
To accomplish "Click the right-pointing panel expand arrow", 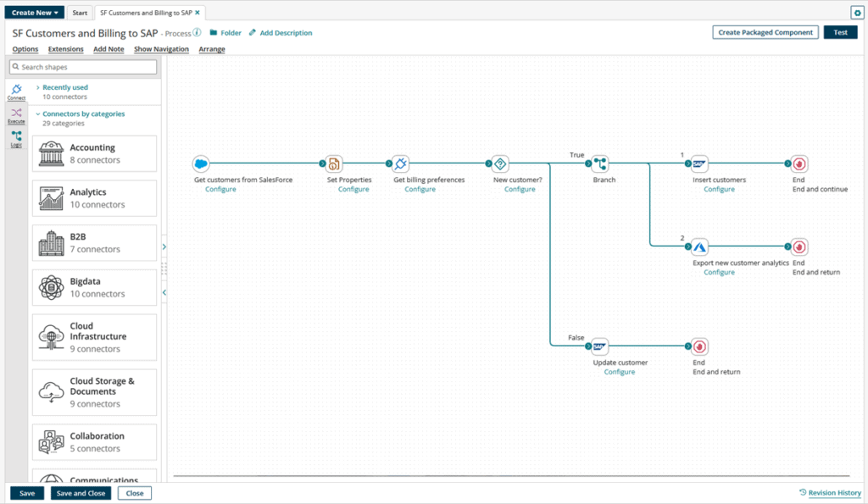I will click(164, 246).
